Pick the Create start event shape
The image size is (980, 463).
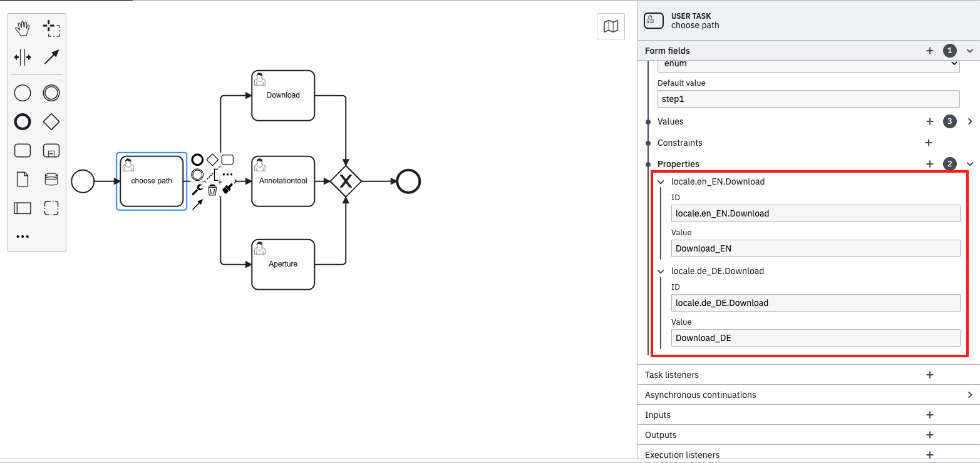point(23,93)
